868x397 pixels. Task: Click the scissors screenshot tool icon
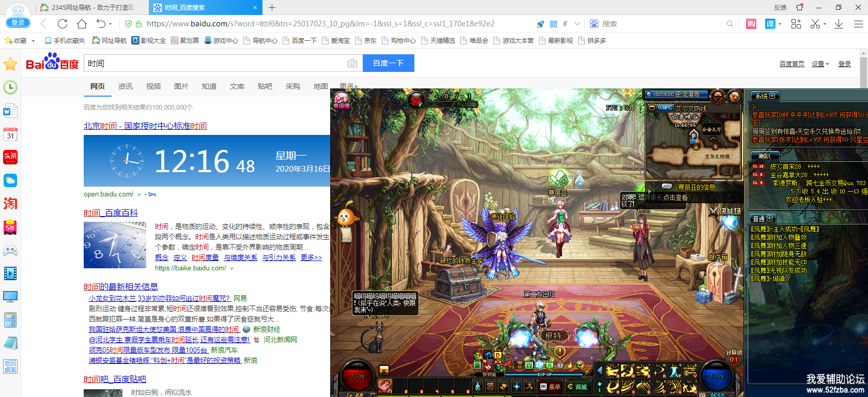[x=815, y=24]
